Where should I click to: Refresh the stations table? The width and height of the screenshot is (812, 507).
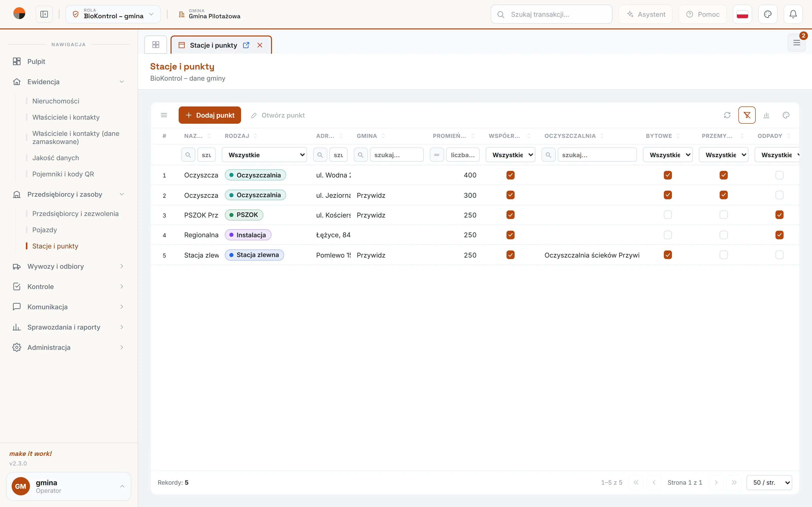727,115
